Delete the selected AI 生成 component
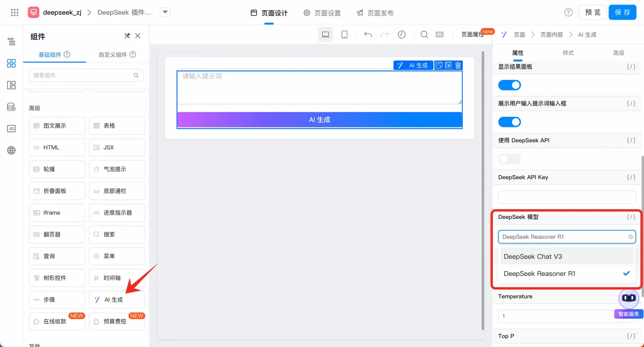The height and width of the screenshot is (347, 644). pos(458,65)
